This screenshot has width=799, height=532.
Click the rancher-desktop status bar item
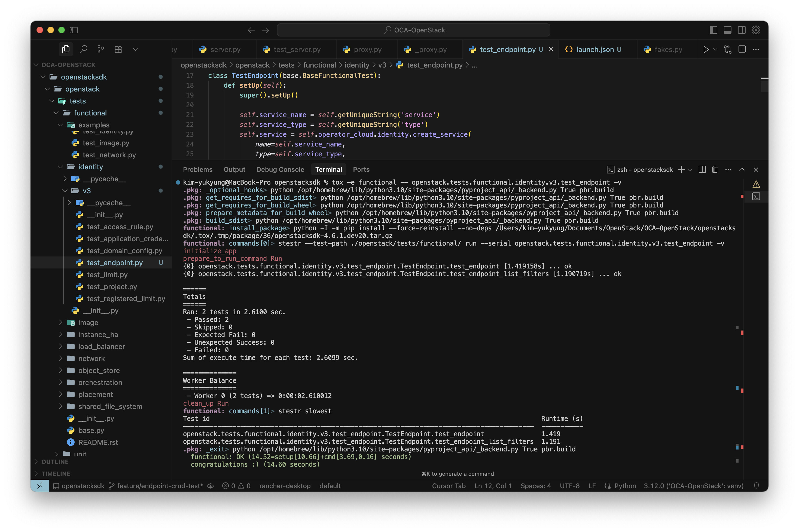coord(285,485)
